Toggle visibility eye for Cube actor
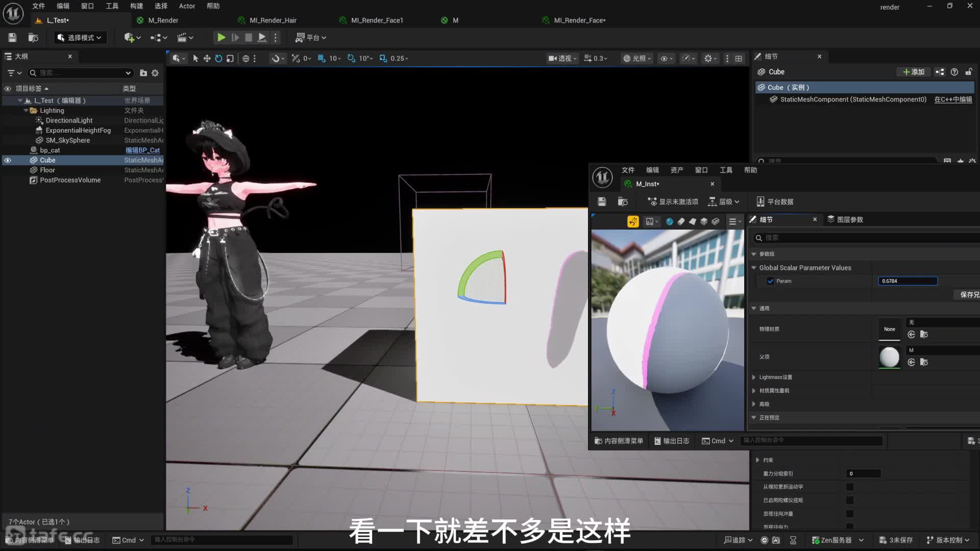 (x=8, y=160)
